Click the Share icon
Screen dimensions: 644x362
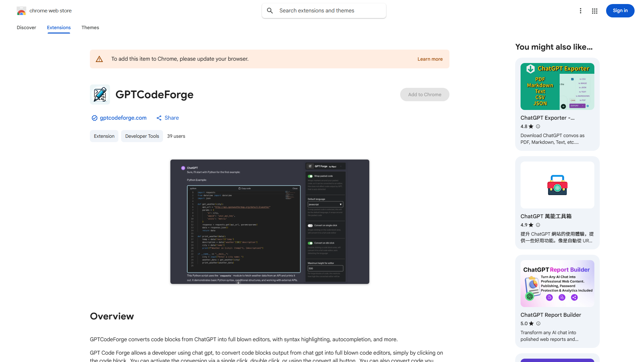159,118
